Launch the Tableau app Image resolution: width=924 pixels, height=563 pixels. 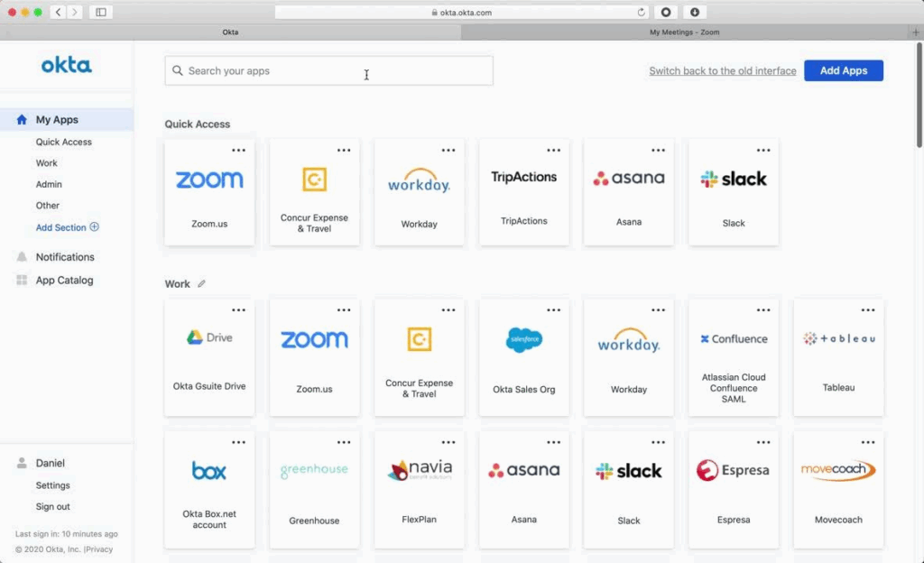click(838, 356)
